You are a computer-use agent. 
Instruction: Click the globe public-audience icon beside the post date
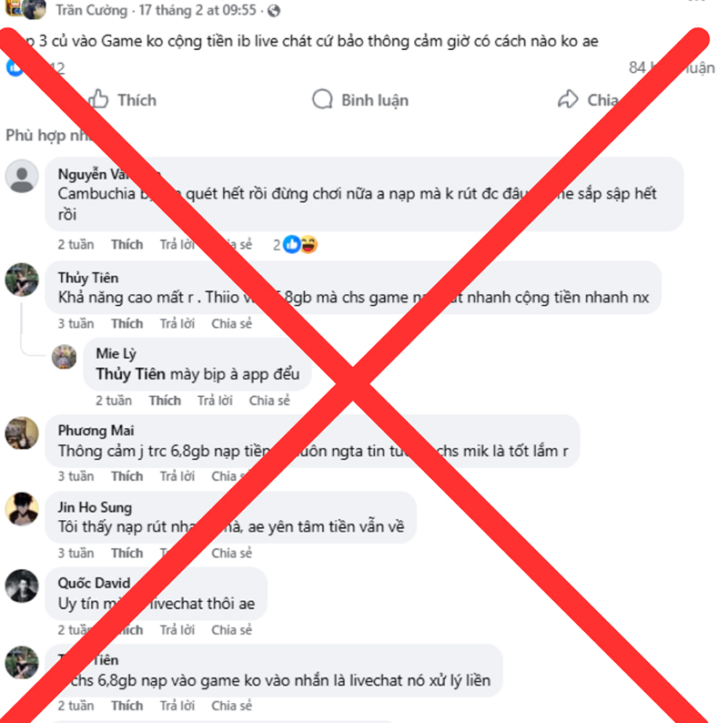click(274, 10)
